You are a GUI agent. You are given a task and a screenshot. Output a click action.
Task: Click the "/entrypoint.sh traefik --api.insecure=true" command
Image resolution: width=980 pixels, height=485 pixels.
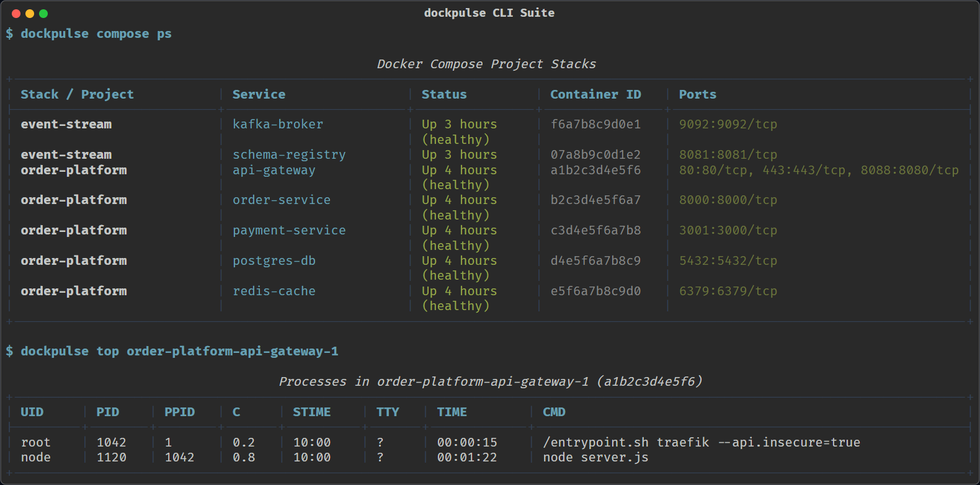[x=702, y=442]
